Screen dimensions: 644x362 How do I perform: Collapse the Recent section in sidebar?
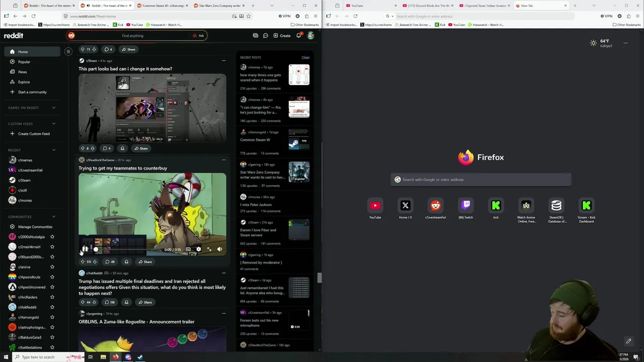coord(54,150)
